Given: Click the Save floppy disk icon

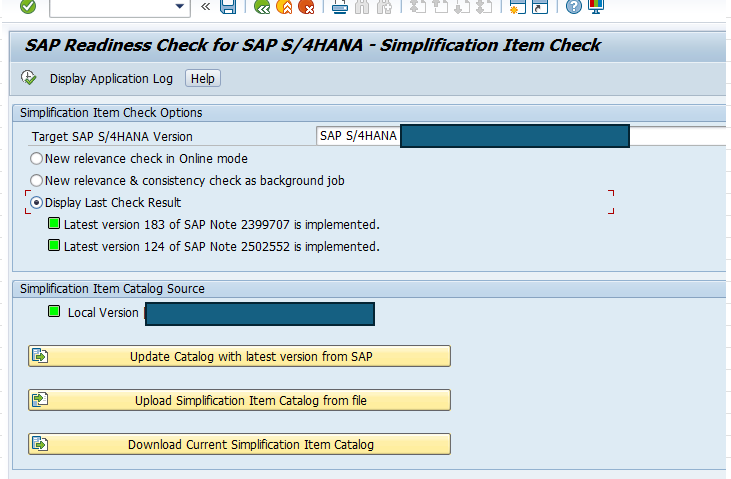Looking at the screenshot, I should (228, 7).
